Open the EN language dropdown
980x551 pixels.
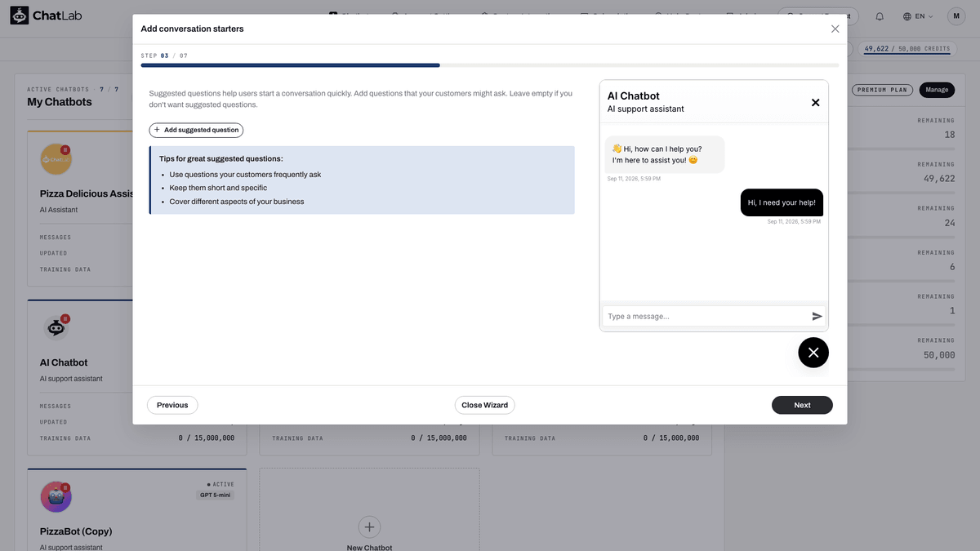[x=918, y=16]
